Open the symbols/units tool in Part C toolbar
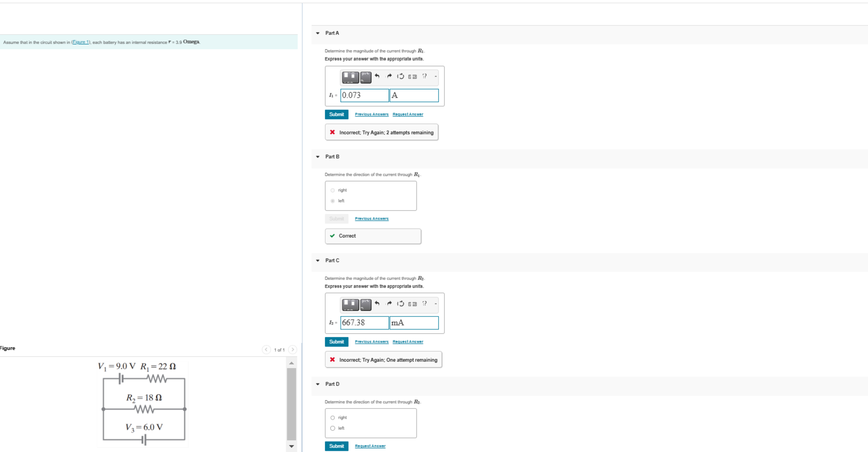Screen dimensions: 868x452 [x=366, y=304]
